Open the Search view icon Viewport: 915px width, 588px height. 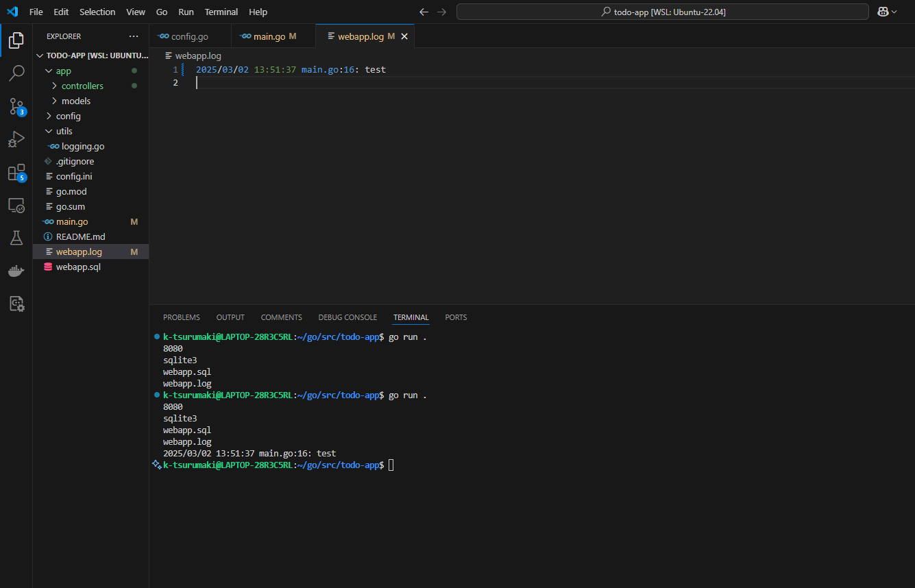[16, 73]
